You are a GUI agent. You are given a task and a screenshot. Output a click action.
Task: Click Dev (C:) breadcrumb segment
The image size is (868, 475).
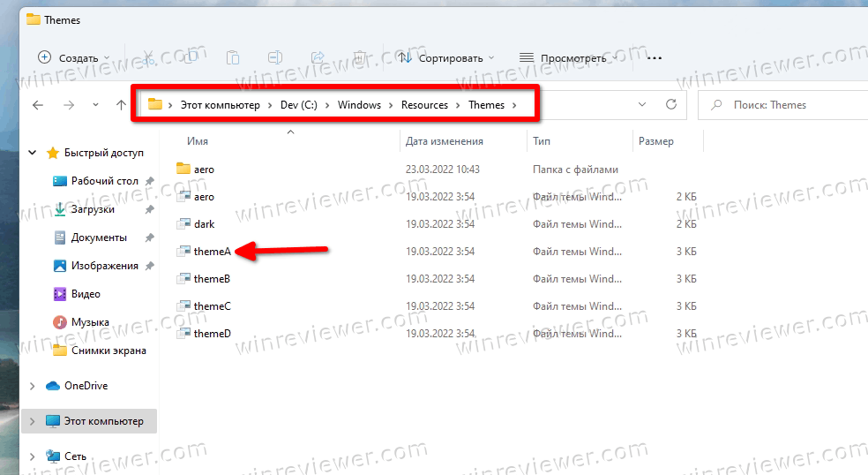coord(299,105)
